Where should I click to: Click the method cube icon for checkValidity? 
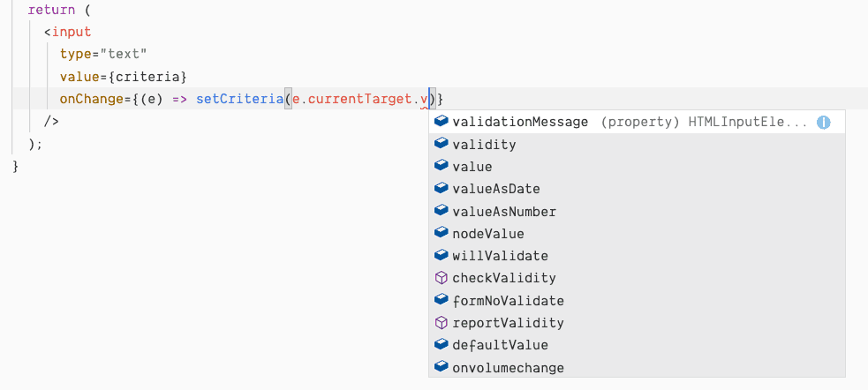pos(442,278)
